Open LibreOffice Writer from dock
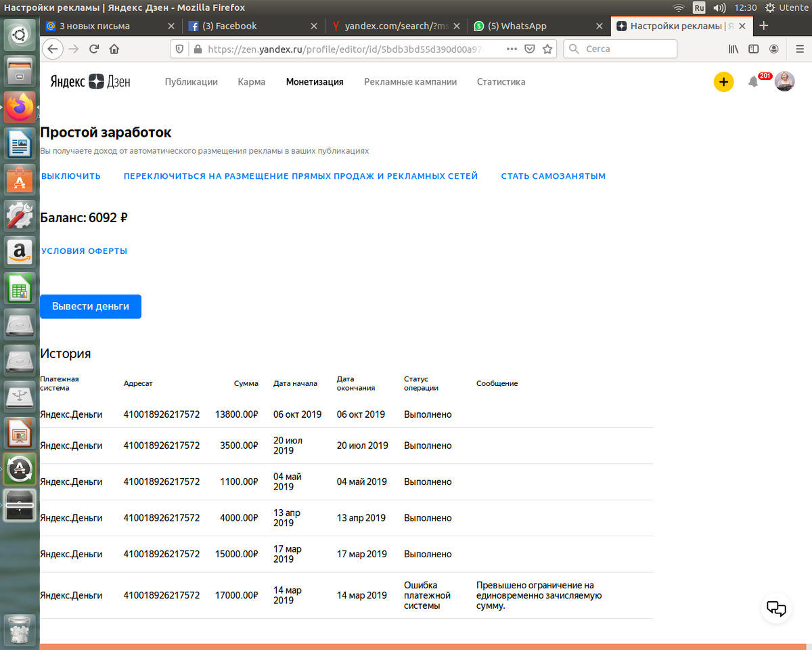 [20, 144]
